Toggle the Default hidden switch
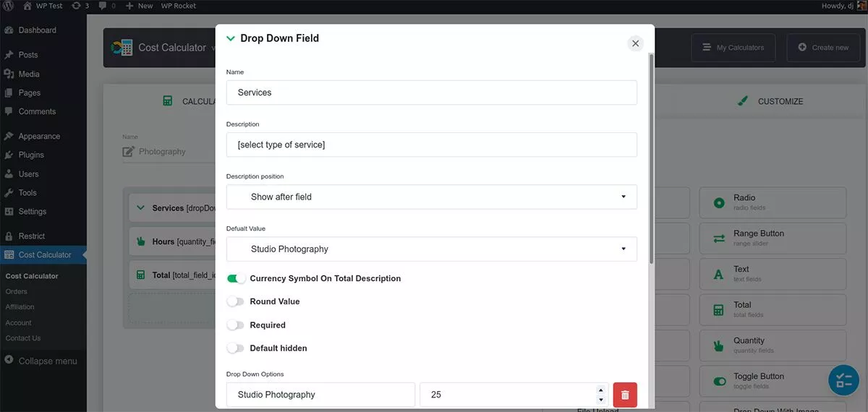This screenshot has height=412, width=868. tap(236, 348)
